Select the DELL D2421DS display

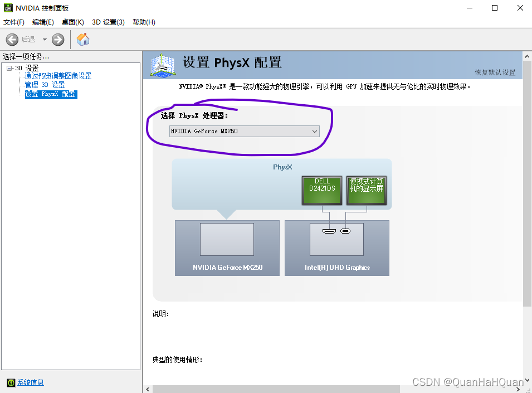322,191
